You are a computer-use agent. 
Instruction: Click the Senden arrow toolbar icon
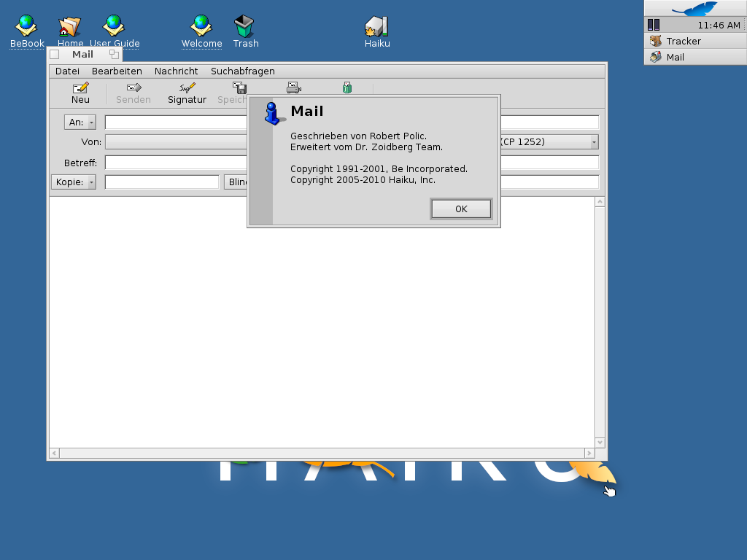pyautogui.click(x=134, y=87)
